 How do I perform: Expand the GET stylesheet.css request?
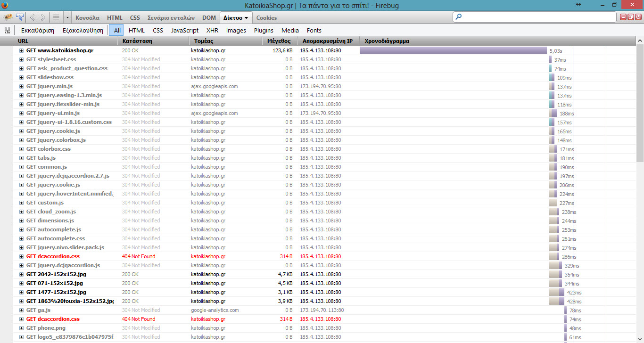tap(21, 59)
